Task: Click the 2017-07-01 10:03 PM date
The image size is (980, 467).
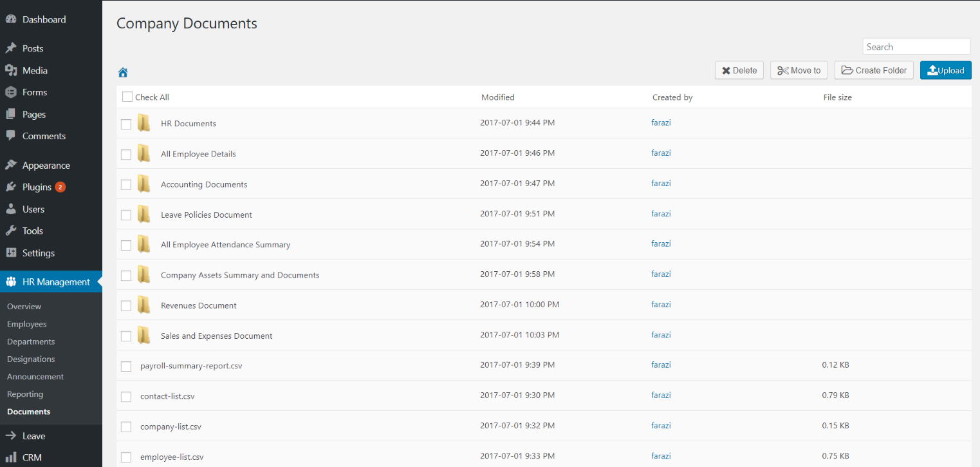Action: (520, 334)
